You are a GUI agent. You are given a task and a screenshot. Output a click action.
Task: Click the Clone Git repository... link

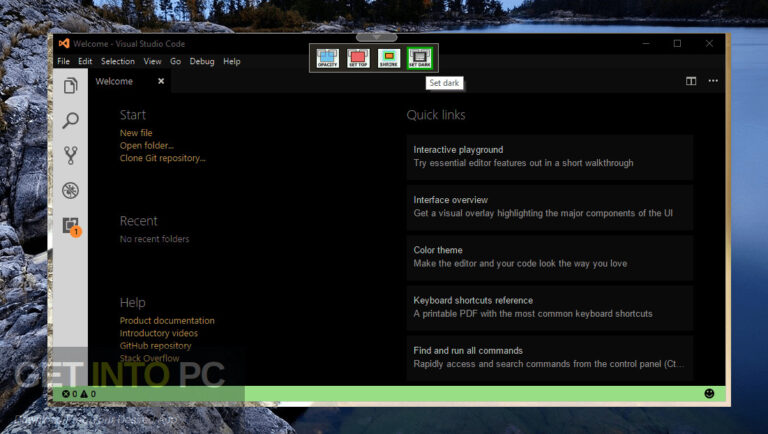[162, 158]
